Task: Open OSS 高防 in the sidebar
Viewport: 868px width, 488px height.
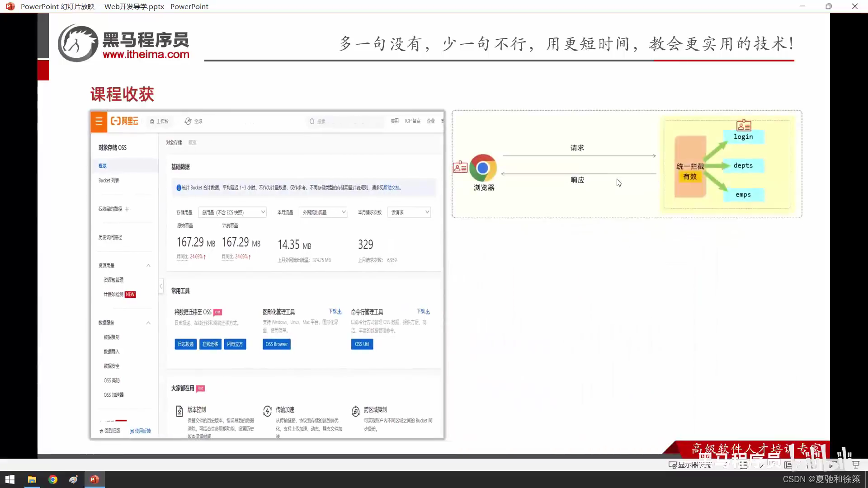Action: (x=112, y=380)
